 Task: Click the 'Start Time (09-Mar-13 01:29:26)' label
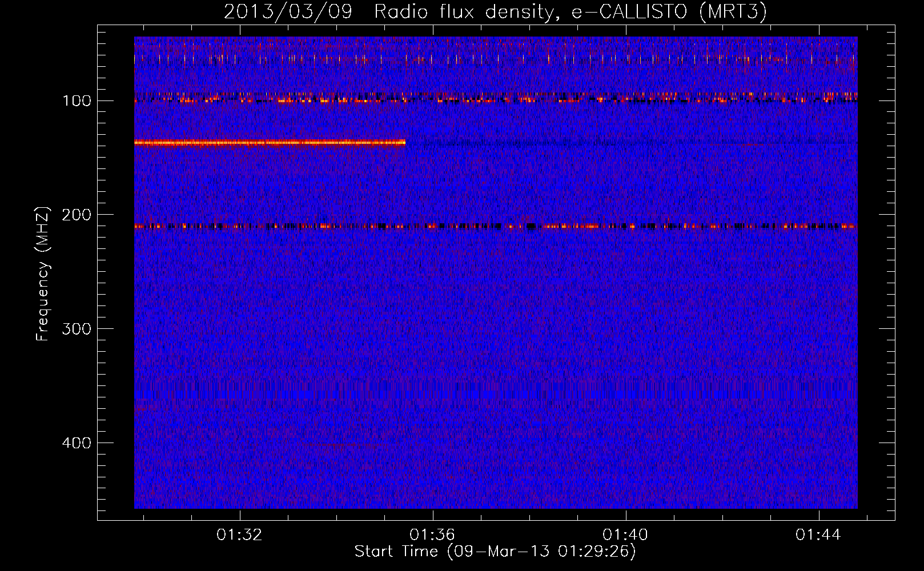495,552
